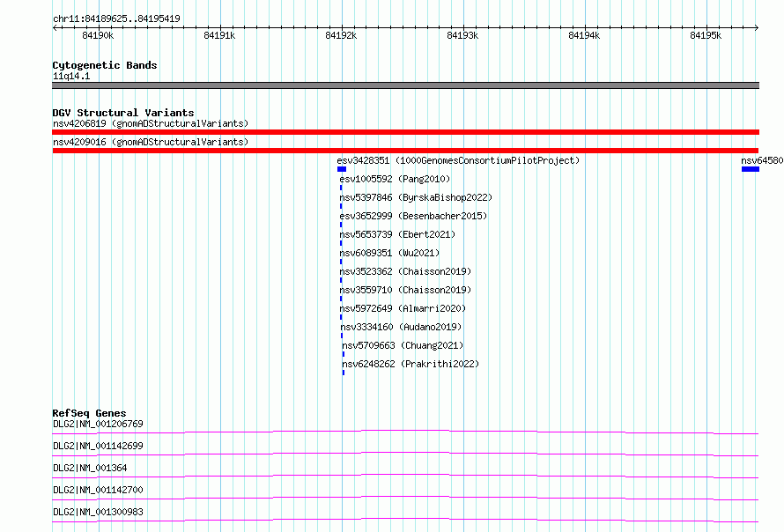Click the magenta intron line of DLG2|NM_001142699
Viewport: 784px width, 532px height.
[405, 453]
